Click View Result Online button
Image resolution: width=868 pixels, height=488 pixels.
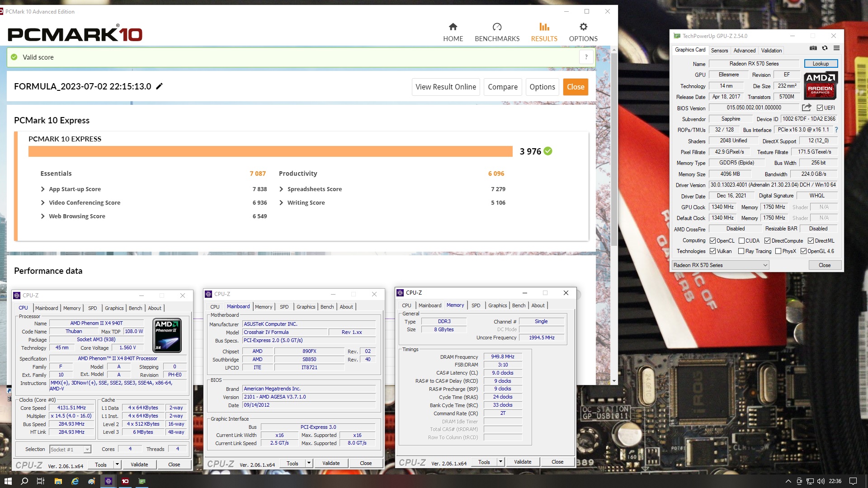[446, 87]
